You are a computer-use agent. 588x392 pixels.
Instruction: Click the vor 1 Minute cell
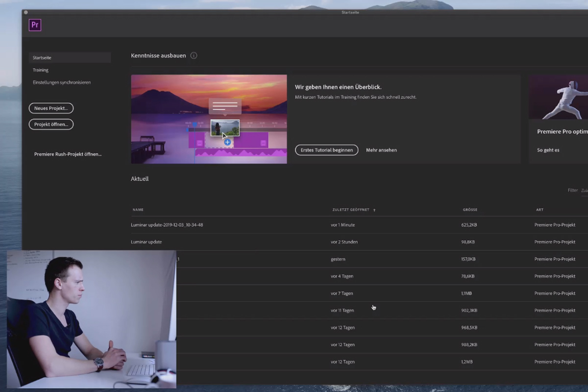pos(343,225)
